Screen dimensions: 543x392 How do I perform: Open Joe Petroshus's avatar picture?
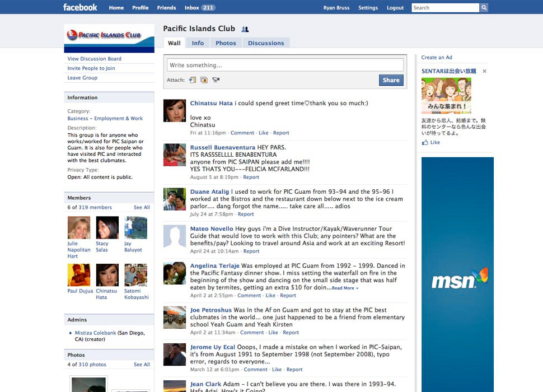pos(175,318)
